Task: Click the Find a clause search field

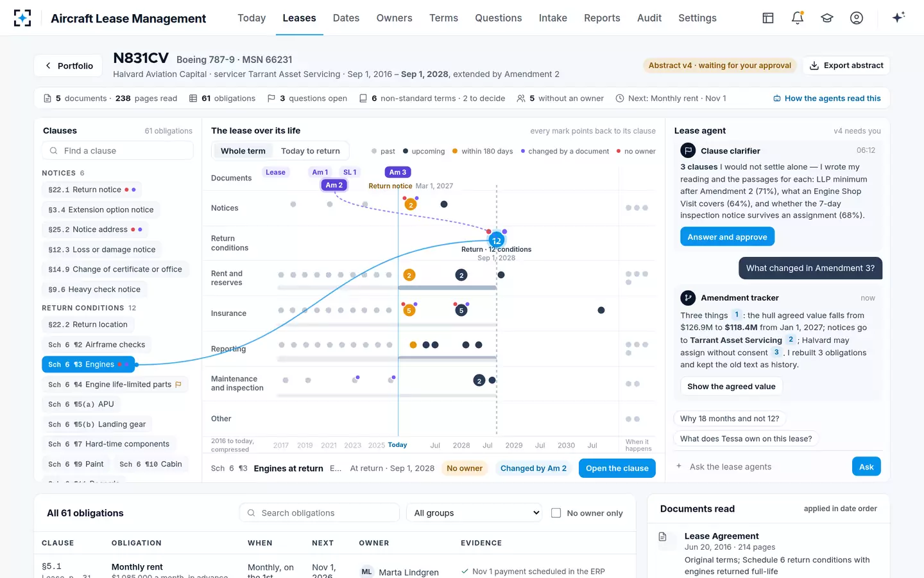Action: click(118, 150)
